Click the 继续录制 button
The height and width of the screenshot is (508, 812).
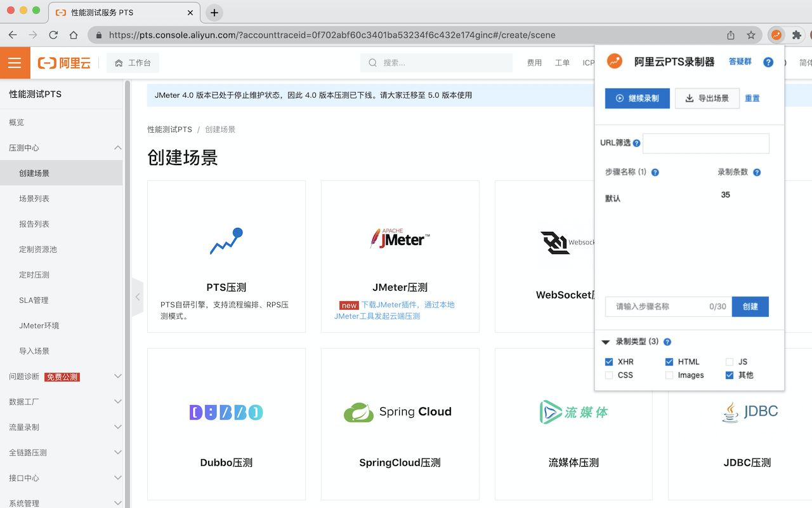point(638,98)
